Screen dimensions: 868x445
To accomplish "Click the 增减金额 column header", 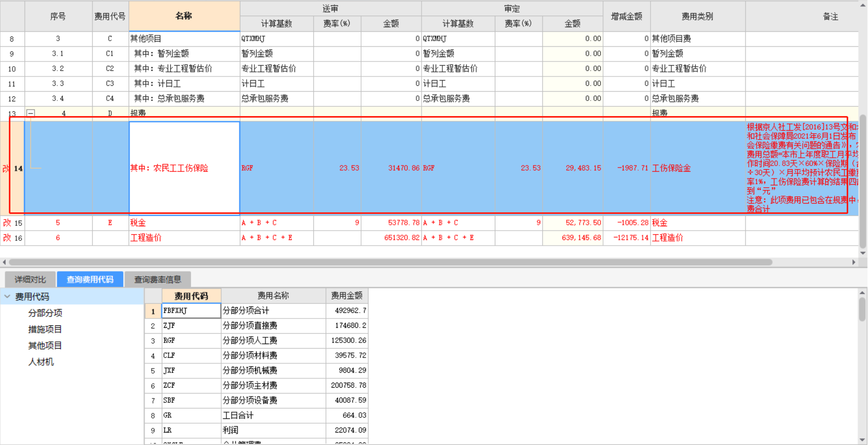I will pos(627,16).
